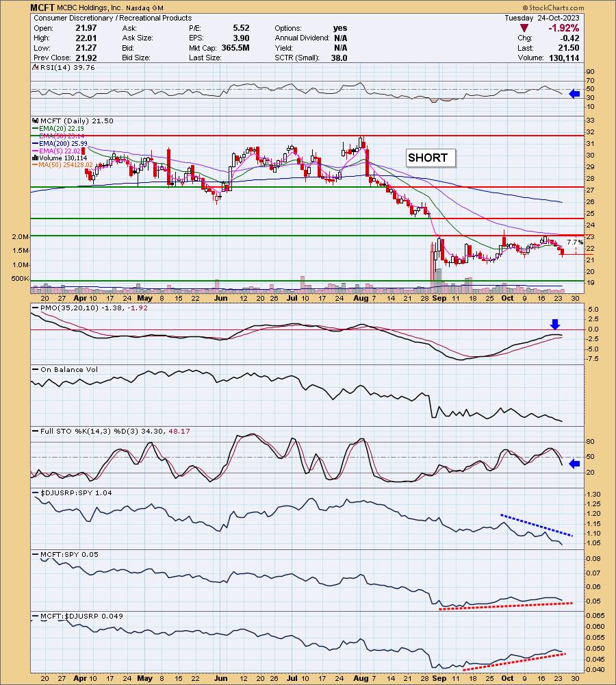Click the 500K volume axis label
The image size is (616, 685).
20,279
